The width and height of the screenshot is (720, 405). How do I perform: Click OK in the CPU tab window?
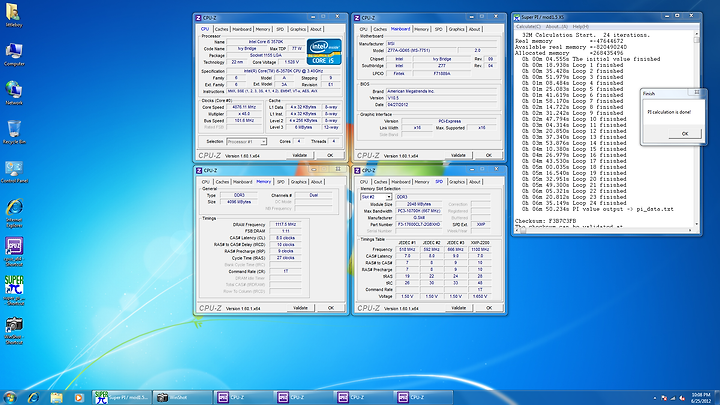point(330,155)
